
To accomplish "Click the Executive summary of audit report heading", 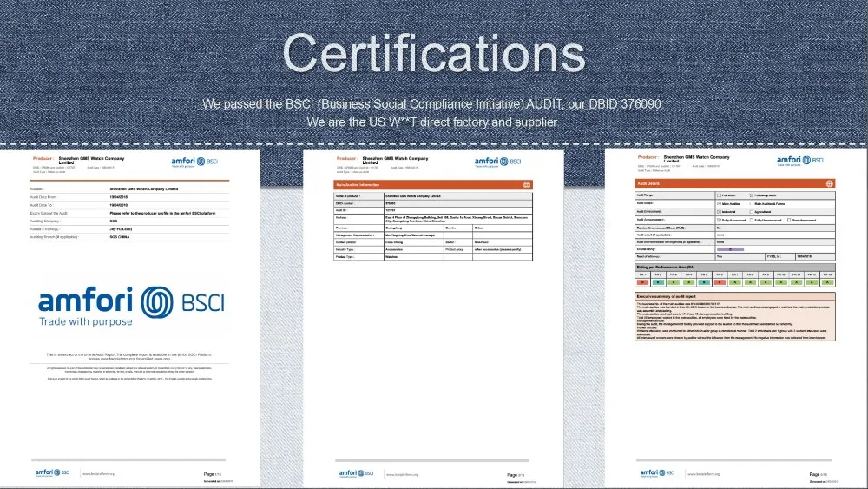I will click(x=667, y=297).
